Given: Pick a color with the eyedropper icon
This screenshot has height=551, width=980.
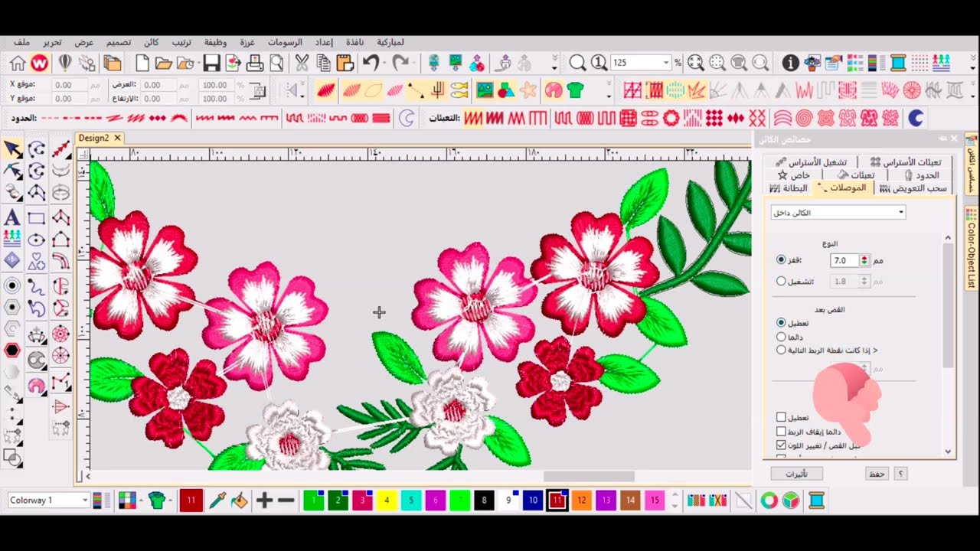Looking at the screenshot, I should tap(217, 500).
